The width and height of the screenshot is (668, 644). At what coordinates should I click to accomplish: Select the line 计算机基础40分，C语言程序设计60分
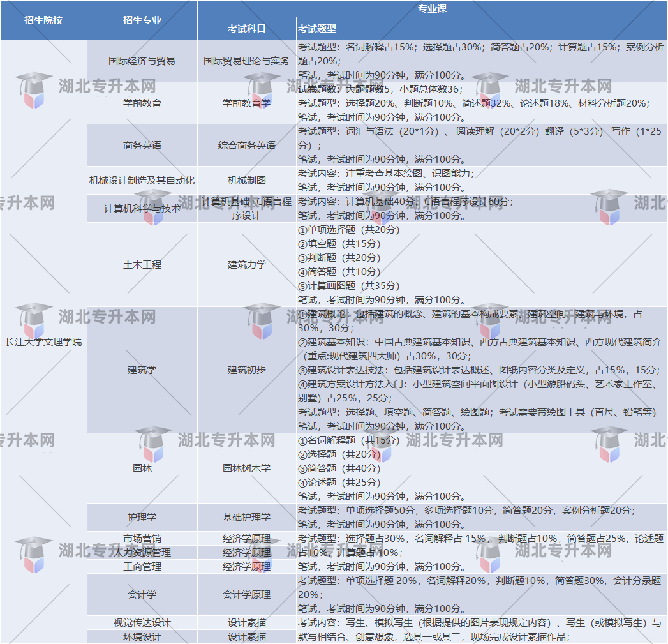(406, 202)
